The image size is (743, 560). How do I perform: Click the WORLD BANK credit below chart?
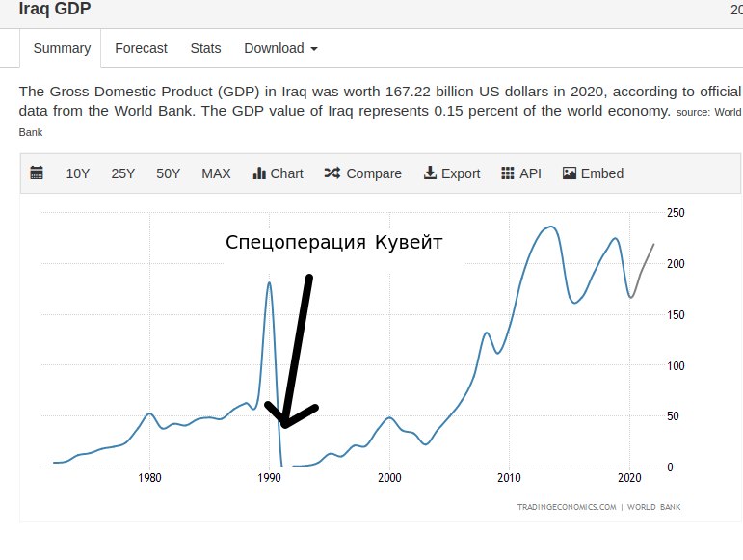(x=654, y=507)
